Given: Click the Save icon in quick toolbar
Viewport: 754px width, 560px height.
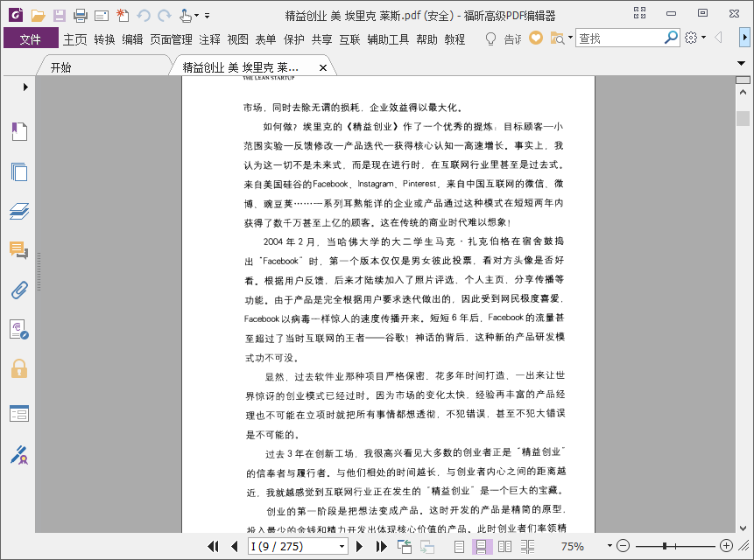Looking at the screenshot, I should coord(60,16).
